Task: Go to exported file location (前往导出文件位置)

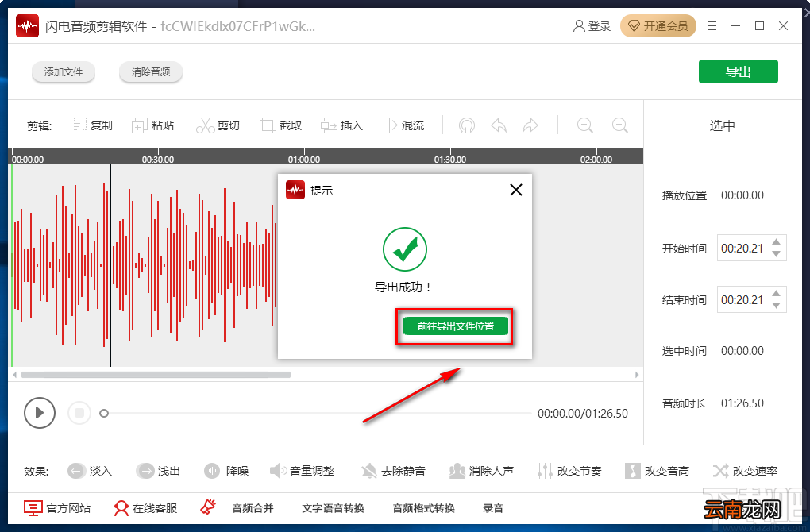Action: [x=456, y=326]
